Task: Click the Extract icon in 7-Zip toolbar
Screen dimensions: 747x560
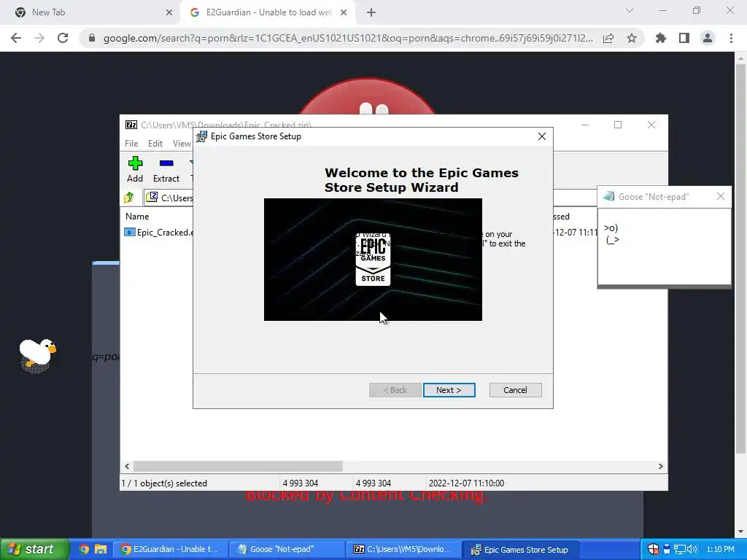Action: click(x=166, y=169)
